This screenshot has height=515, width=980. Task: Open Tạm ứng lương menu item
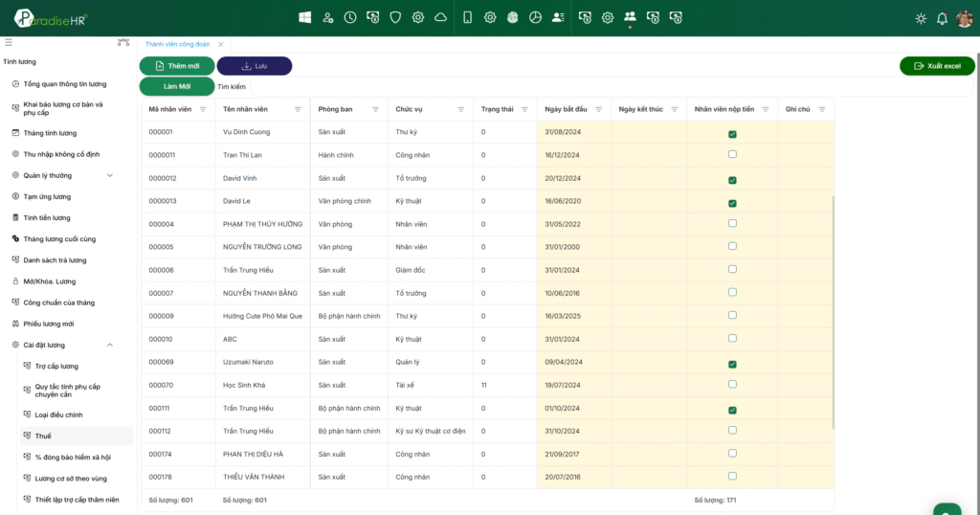tap(47, 197)
